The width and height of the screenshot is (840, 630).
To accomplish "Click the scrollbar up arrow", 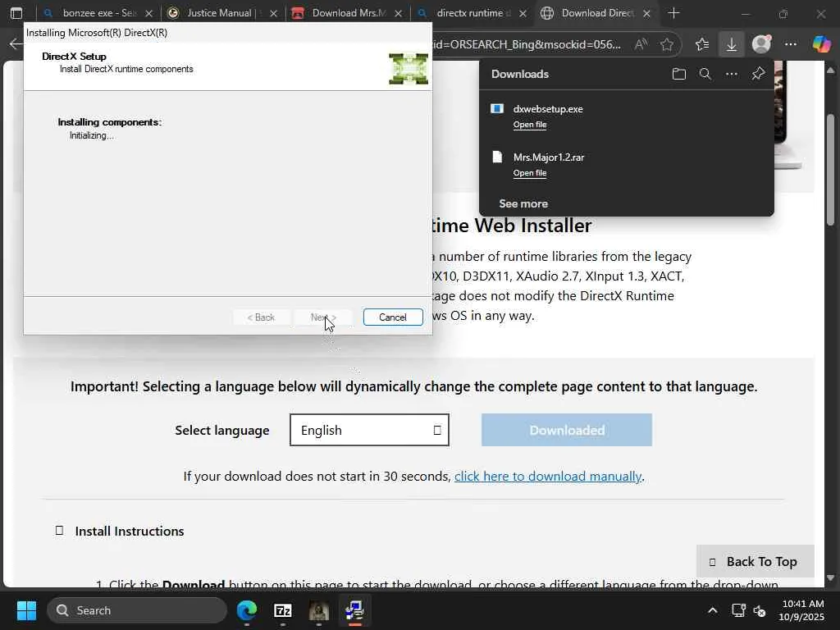I will pyautogui.click(x=831, y=71).
